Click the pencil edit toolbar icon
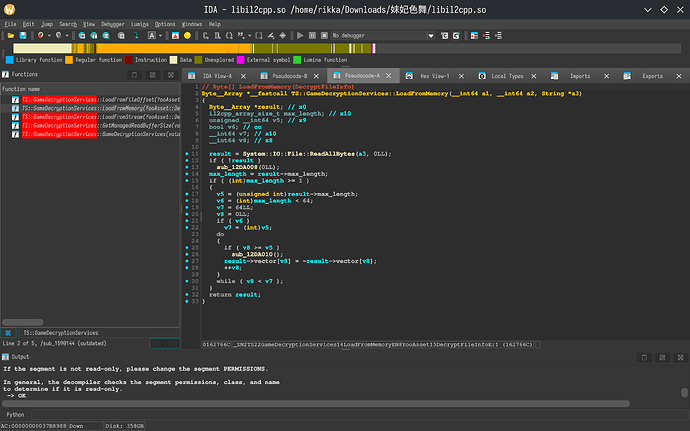 click(271, 36)
